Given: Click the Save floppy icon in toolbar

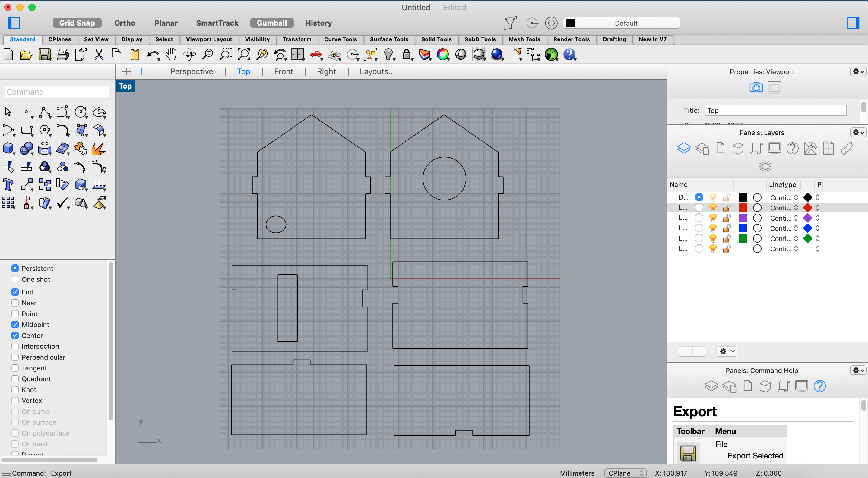Looking at the screenshot, I should point(44,55).
